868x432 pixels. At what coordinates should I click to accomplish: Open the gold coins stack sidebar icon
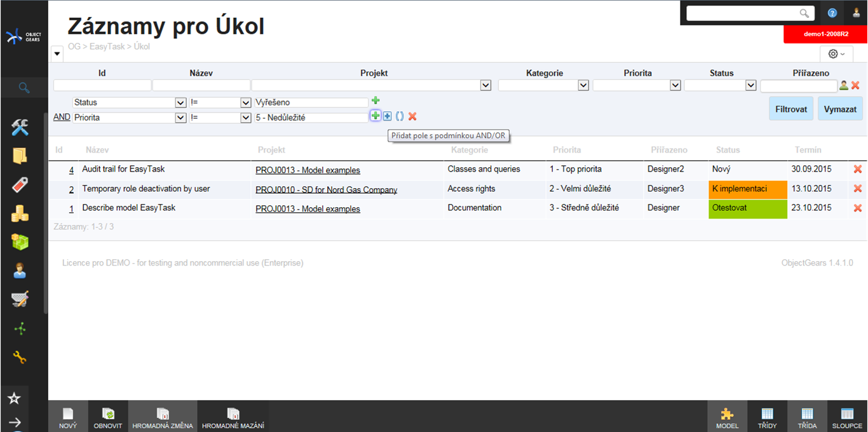pyautogui.click(x=20, y=213)
